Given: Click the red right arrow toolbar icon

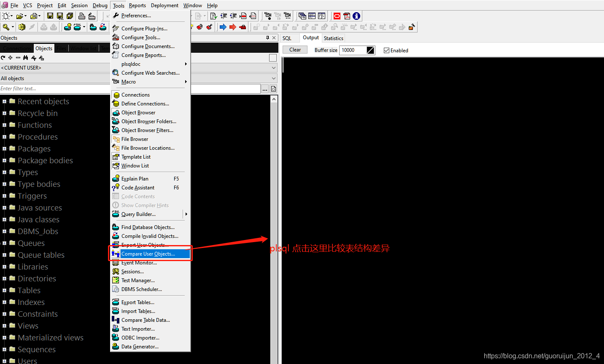Looking at the screenshot, I should (x=233, y=27).
